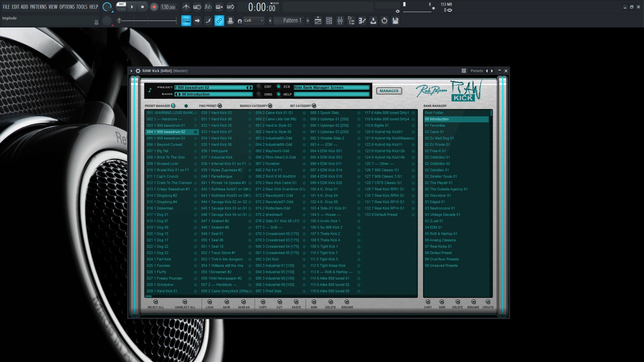Click the add pattern plus button
The height and width of the screenshot is (362, 644).
click(308, 21)
